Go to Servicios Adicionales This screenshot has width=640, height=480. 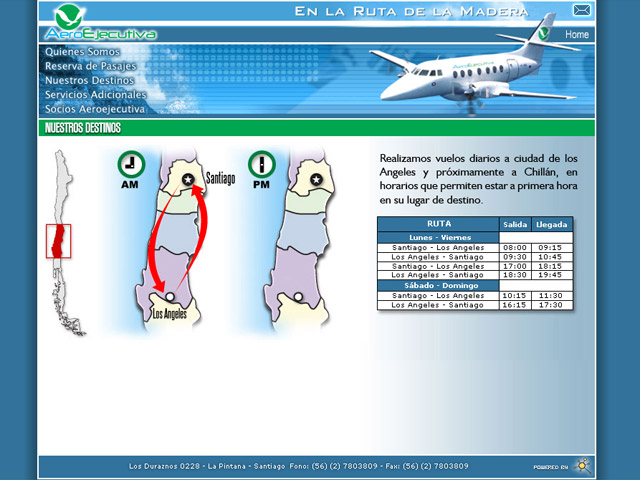[x=95, y=94]
